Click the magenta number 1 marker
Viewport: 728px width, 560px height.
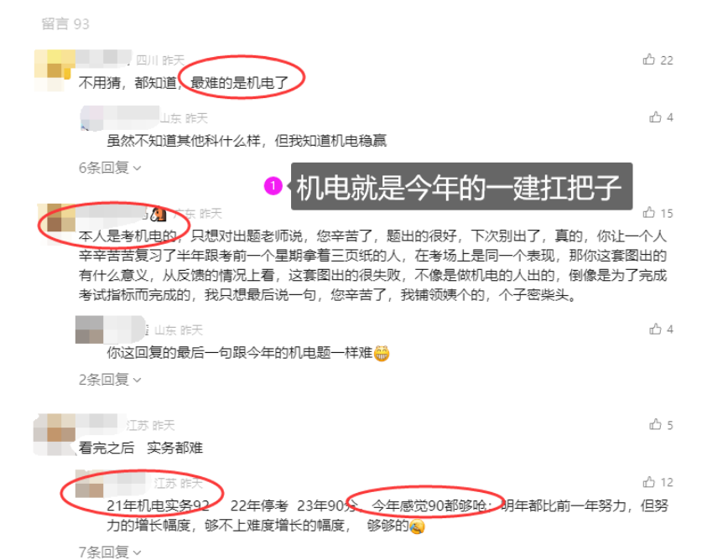(273, 186)
